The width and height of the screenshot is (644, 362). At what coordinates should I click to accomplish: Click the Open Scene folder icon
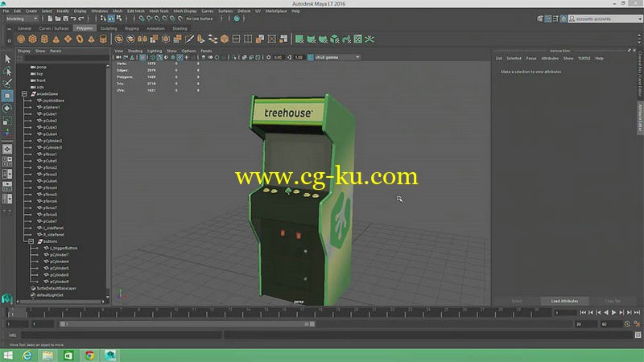coord(58,19)
